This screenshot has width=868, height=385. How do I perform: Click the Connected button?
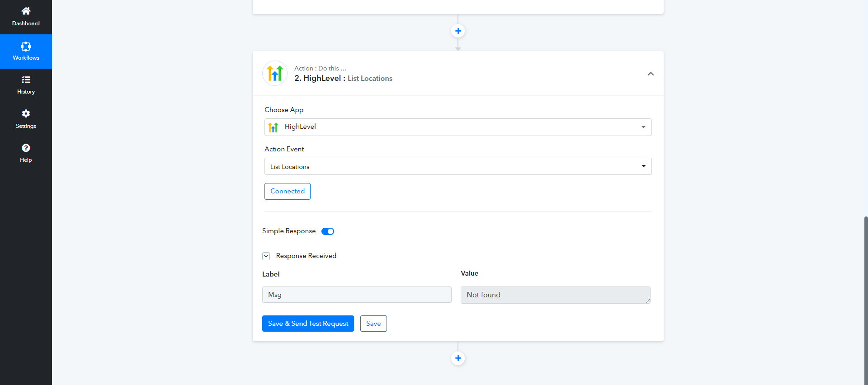click(288, 191)
